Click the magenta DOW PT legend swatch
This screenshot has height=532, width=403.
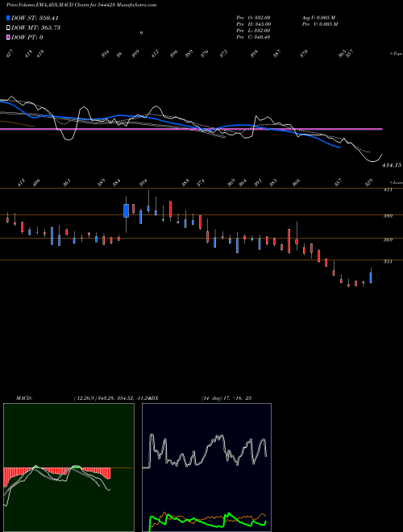click(8, 38)
